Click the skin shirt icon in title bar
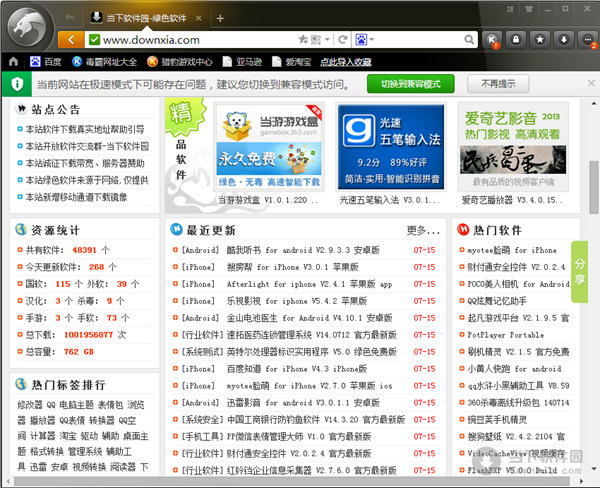Screen dimensions: 600x488 (x=529, y=9)
